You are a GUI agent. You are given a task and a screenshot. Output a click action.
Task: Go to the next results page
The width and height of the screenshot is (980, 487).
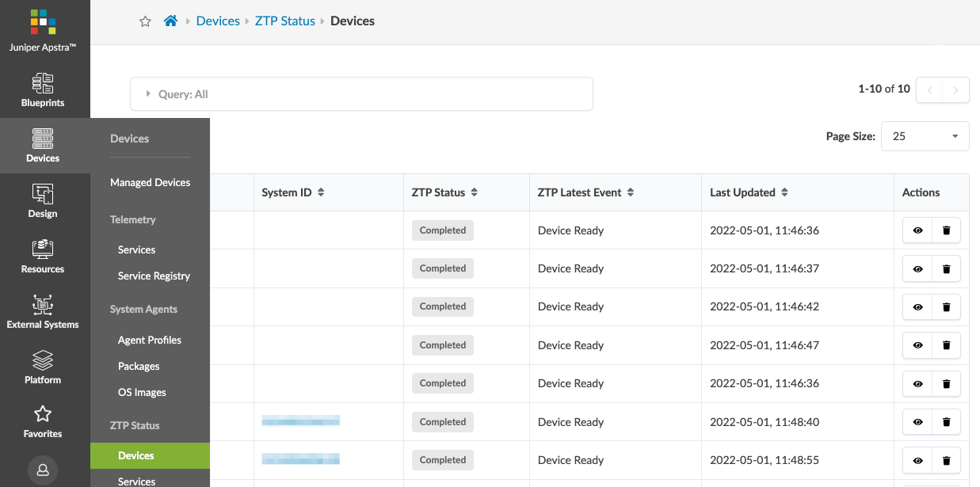coord(955,89)
